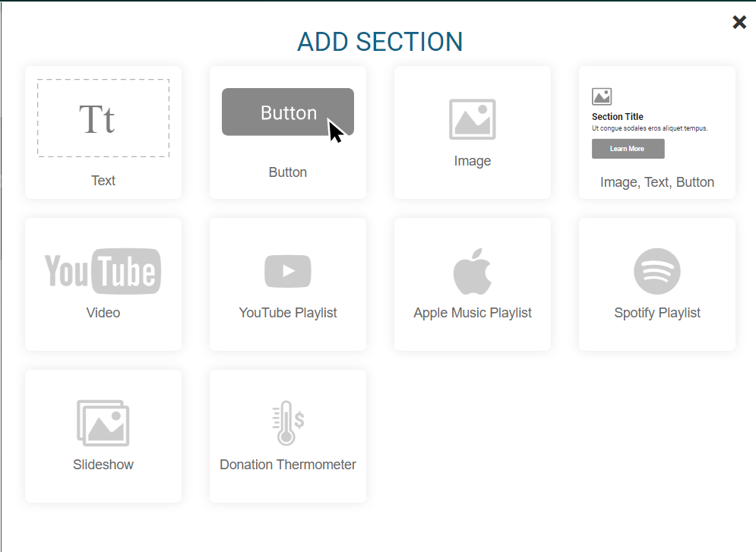The image size is (756, 552).
Task: Insert a YouTube Playlist section
Action: point(288,284)
